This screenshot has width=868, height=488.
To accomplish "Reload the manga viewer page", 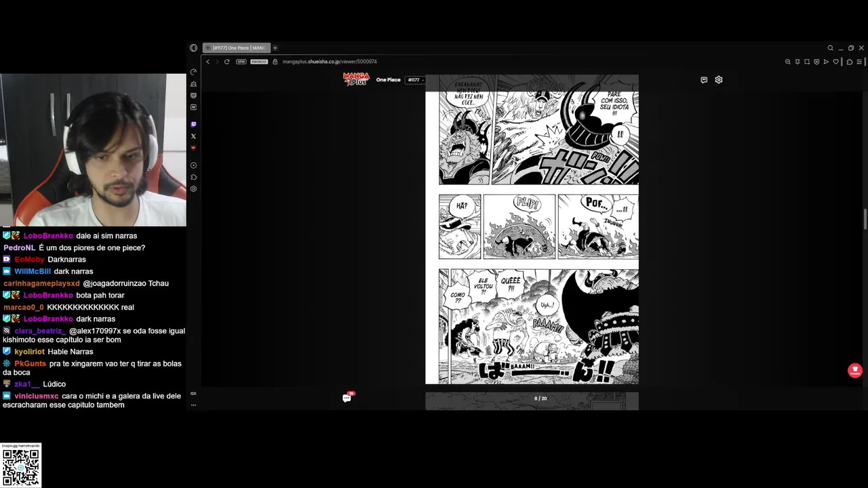I will click(x=226, y=62).
